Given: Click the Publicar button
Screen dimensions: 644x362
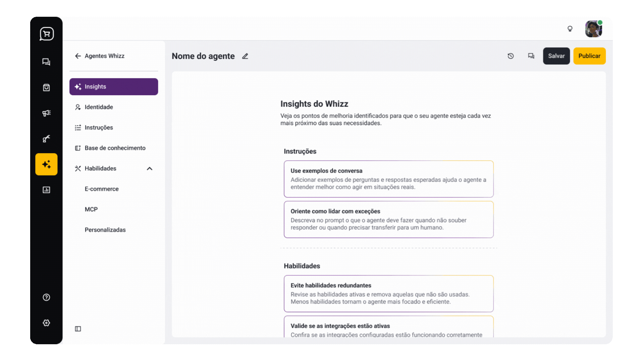Looking at the screenshot, I should [589, 56].
